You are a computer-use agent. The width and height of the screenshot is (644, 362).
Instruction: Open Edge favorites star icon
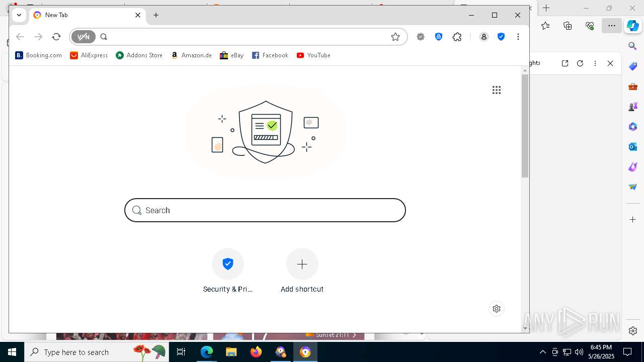point(545,26)
